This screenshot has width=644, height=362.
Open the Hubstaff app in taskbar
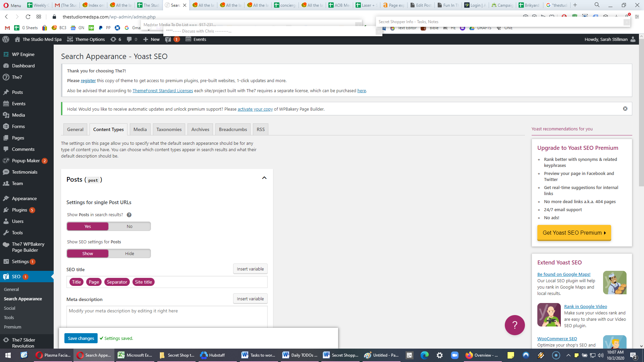click(213, 355)
